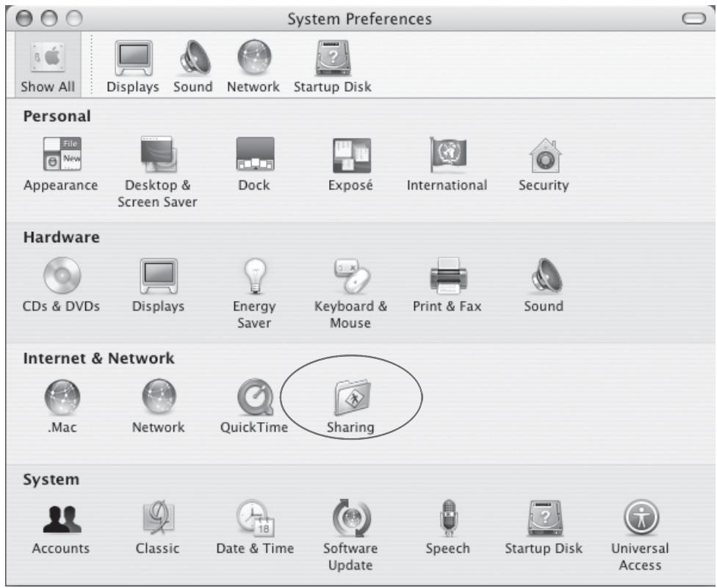The image size is (717, 588).
Task: Open the Exposé preferences
Action: 351,164
